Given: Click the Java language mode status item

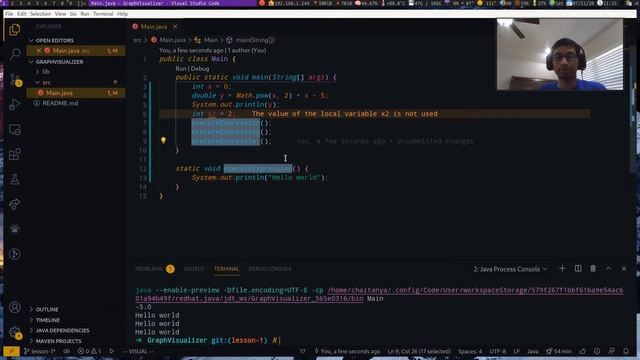Looking at the screenshot, I should tap(533, 351).
